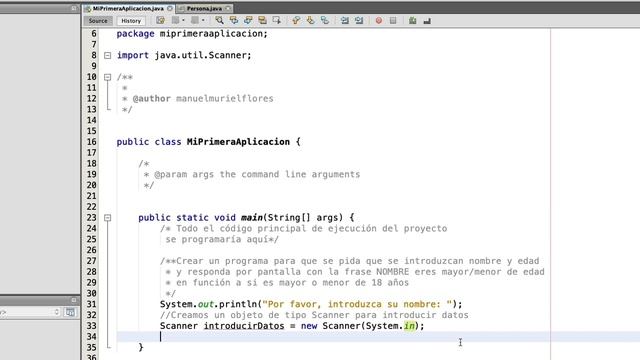Stop macro recording icon

[393, 20]
